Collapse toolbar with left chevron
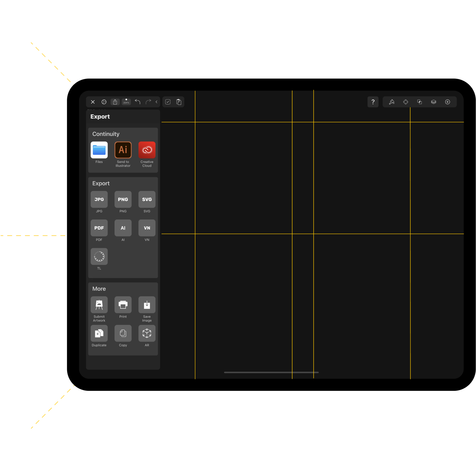 [x=156, y=102]
